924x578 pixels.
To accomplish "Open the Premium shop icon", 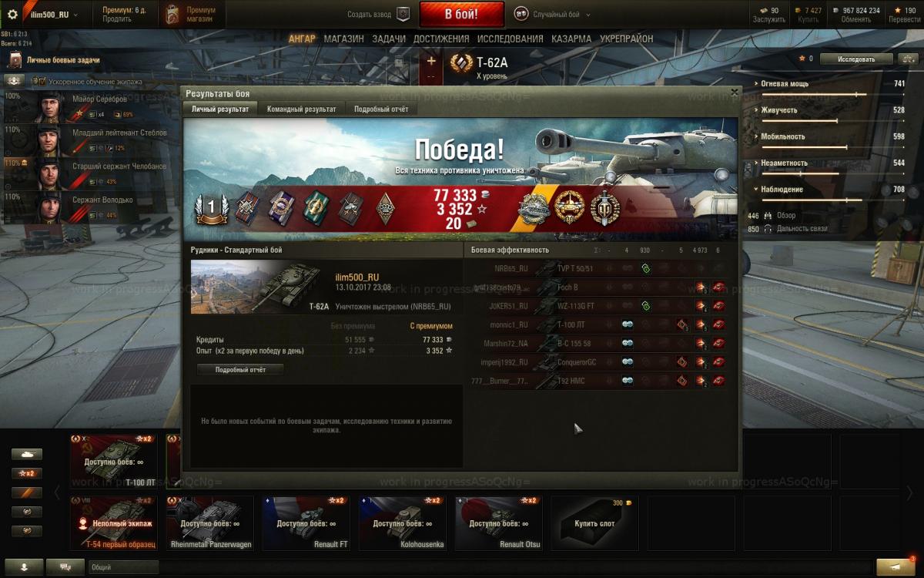I will click(173, 15).
